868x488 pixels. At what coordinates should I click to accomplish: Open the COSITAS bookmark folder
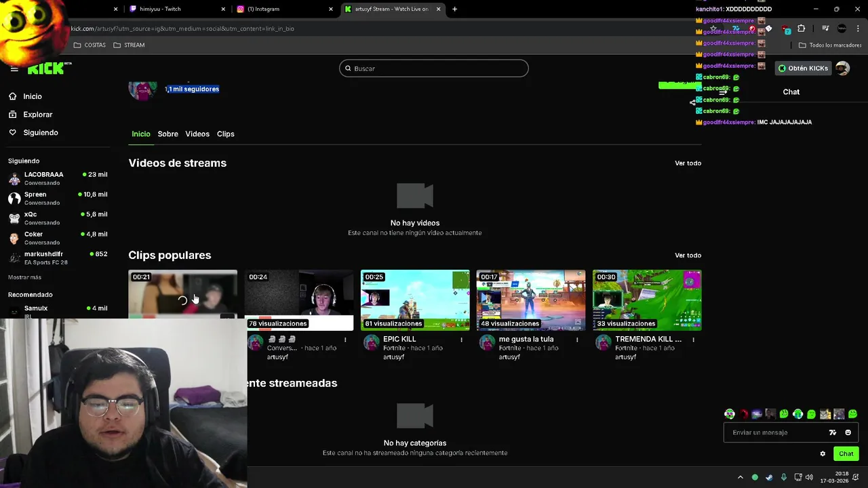coord(90,45)
